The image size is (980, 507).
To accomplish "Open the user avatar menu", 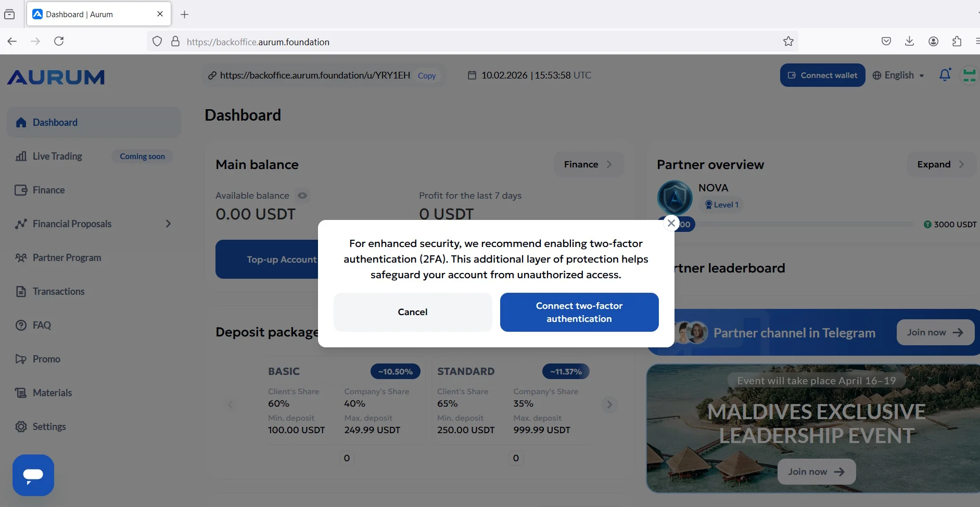I will 970,75.
